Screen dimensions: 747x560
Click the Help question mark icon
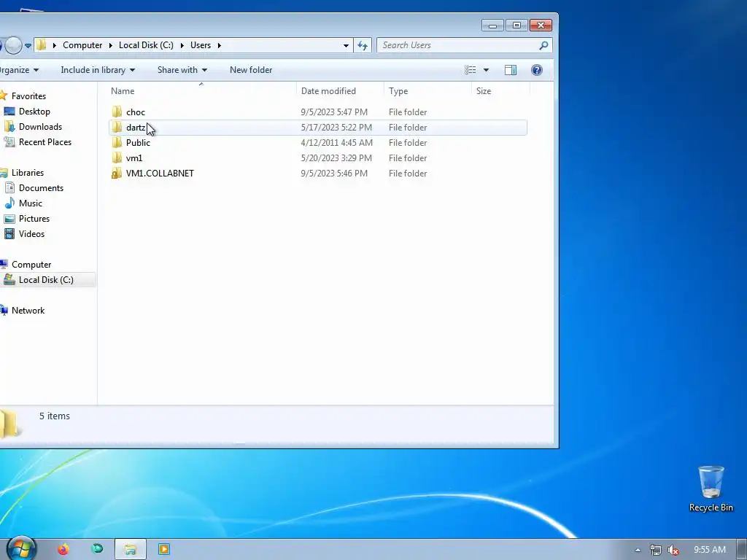pos(536,70)
